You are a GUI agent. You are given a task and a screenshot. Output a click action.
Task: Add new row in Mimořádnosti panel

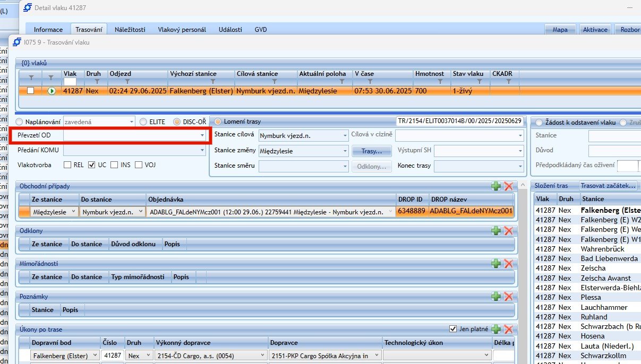point(496,264)
